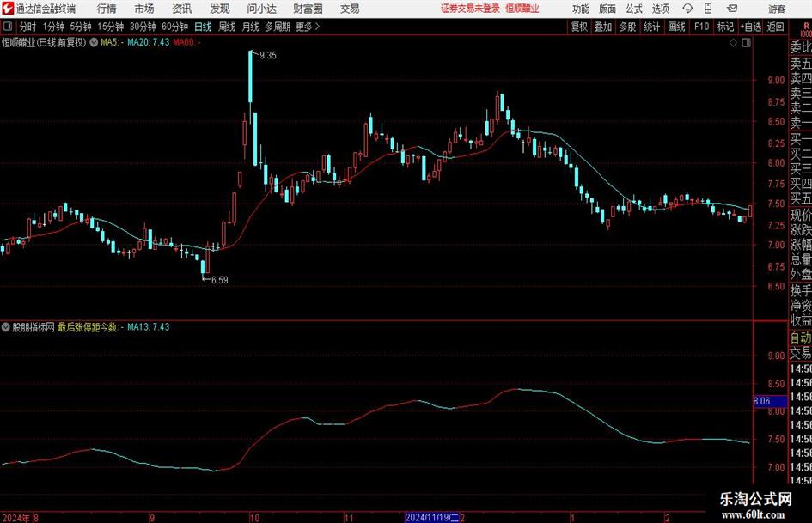The height and width of the screenshot is (523, 812).
Task: Open the 行情 menu
Action: (x=107, y=9)
